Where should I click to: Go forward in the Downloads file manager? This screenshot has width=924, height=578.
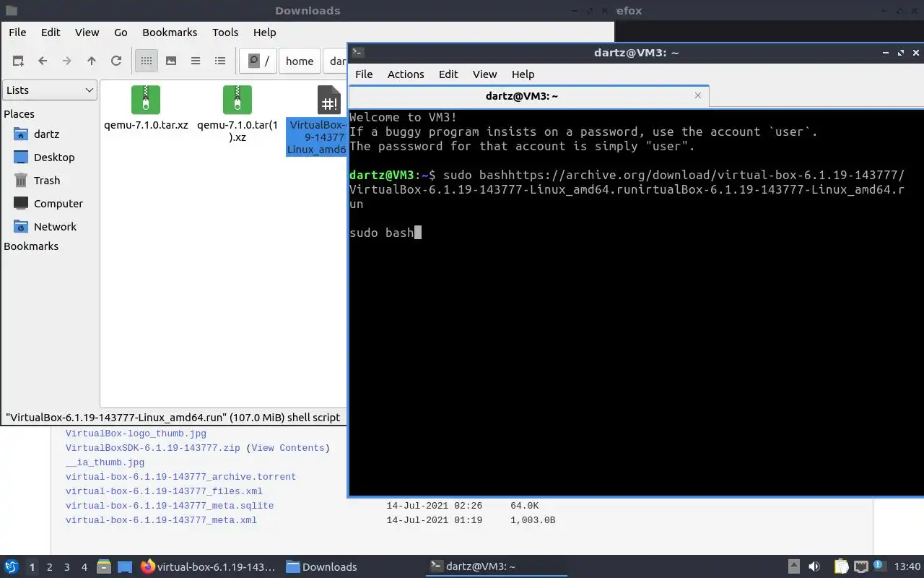(x=67, y=61)
